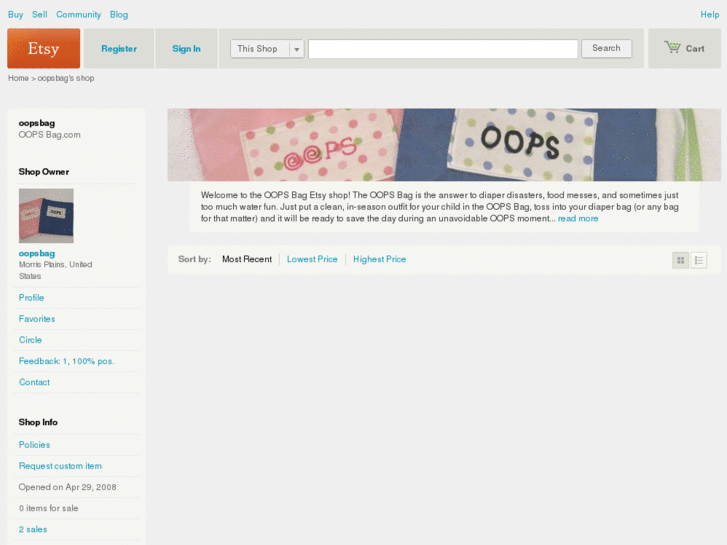Screen dimensions: 727x545
Task: Open the Community menu
Action: pyautogui.click(x=78, y=15)
